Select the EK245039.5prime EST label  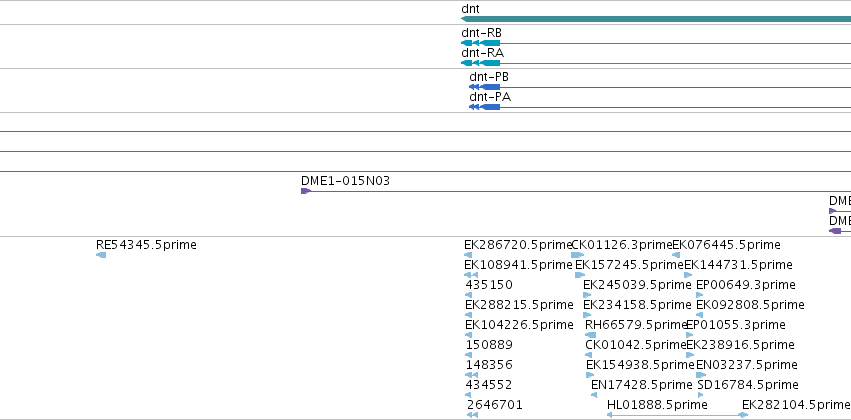(637, 285)
